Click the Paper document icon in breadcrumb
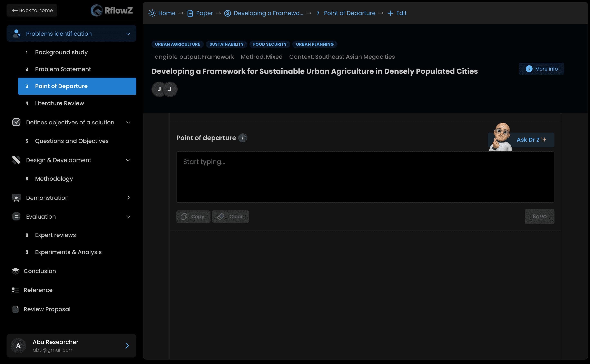 (190, 13)
